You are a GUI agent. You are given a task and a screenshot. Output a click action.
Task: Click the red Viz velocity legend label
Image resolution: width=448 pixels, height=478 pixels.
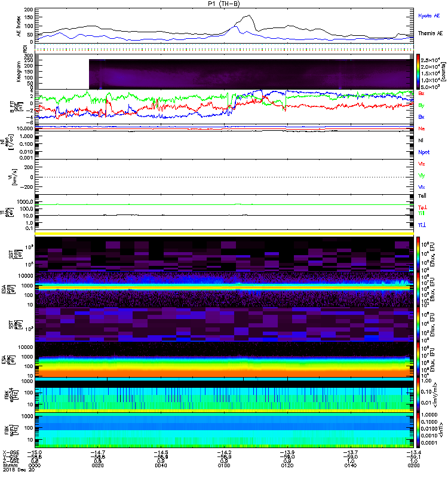click(421, 164)
